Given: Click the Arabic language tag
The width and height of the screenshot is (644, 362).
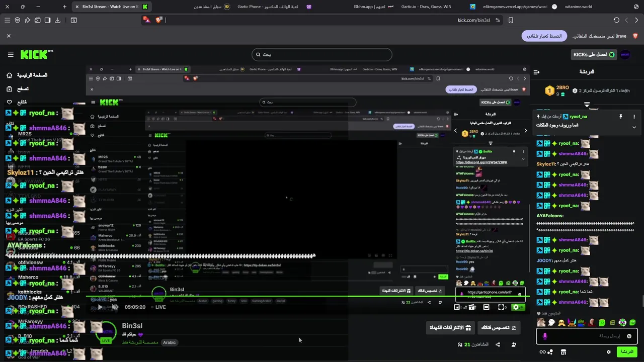Looking at the screenshot, I should pos(170,342).
